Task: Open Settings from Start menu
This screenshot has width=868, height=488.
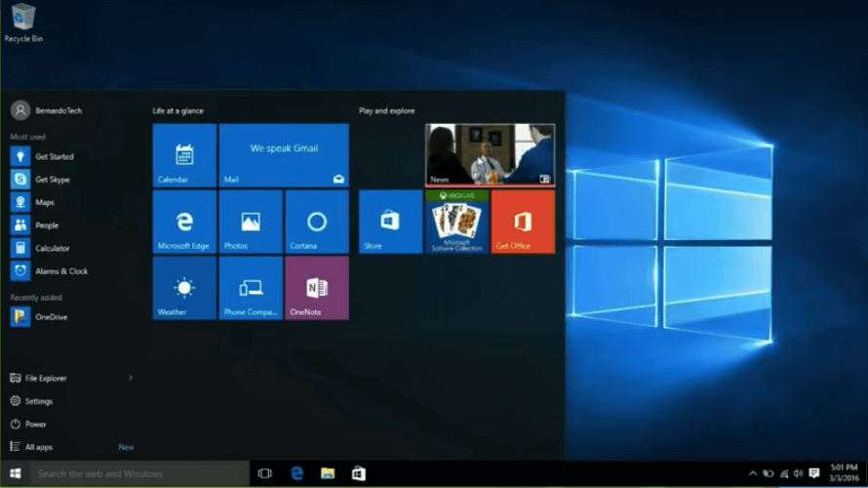Action: (39, 401)
